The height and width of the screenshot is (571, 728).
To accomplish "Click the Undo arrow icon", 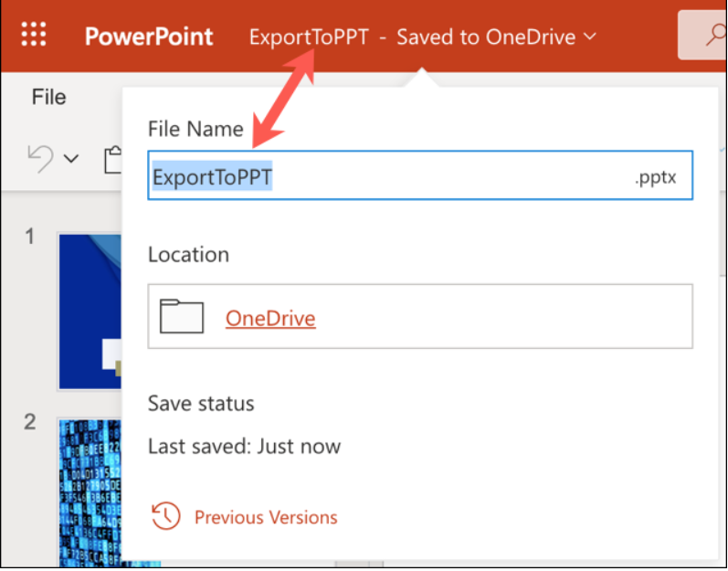I will [40, 157].
